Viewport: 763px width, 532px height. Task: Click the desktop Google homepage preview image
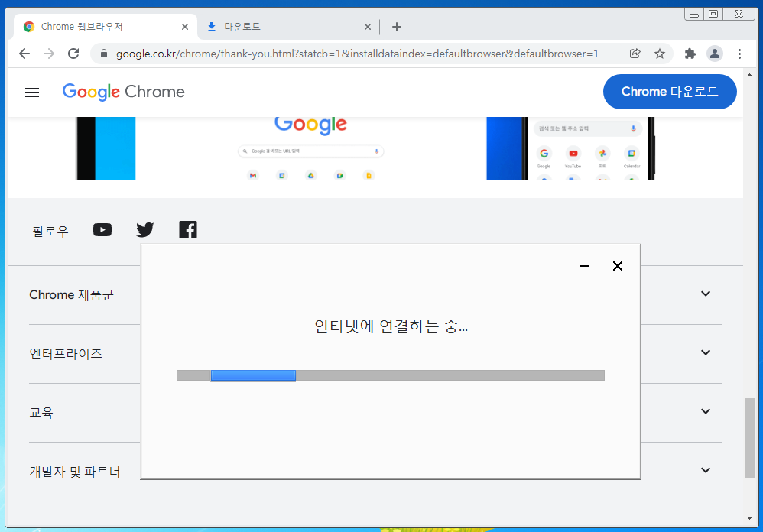pyautogui.click(x=310, y=148)
